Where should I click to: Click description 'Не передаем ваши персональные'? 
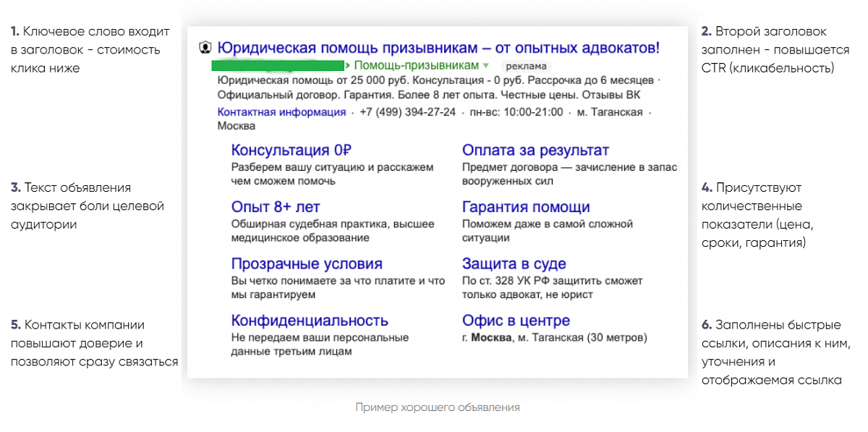pos(320,337)
